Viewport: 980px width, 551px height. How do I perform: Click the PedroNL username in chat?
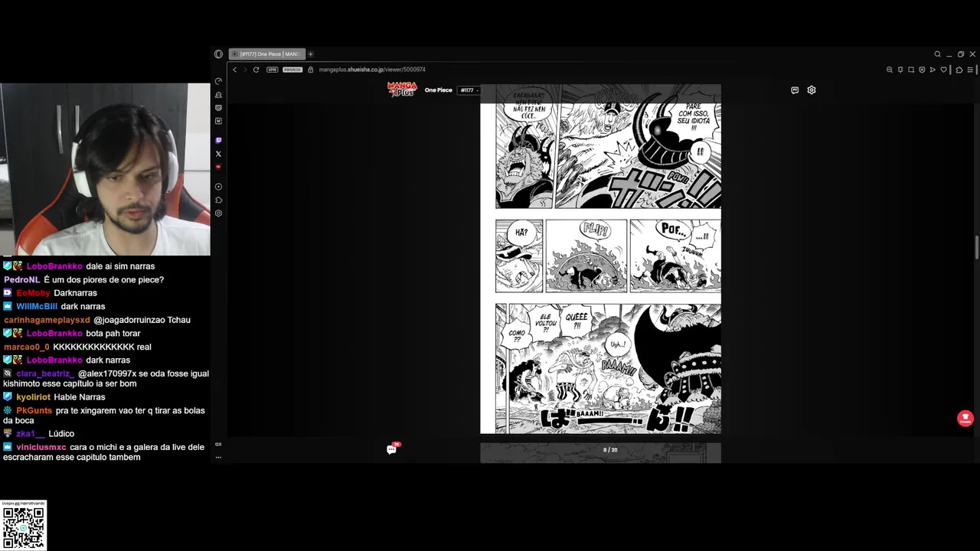click(x=21, y=280)
